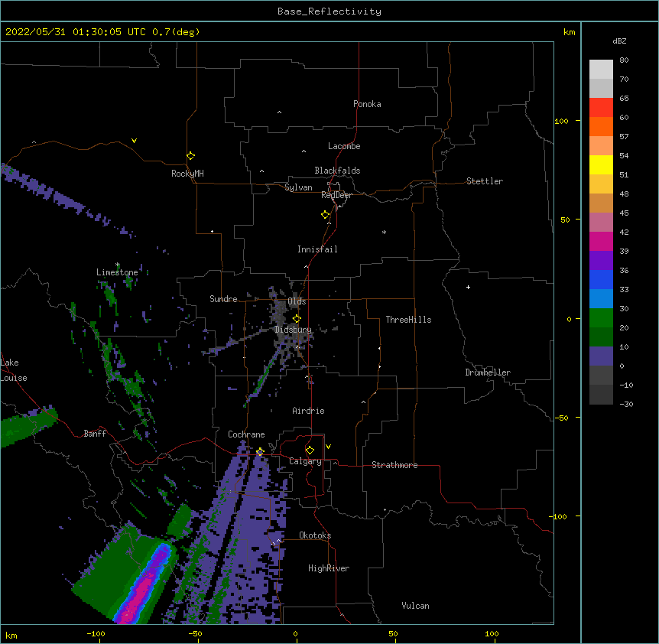
Task: Click the yellow diamond marker below Cochrane
Action: (x=260, y=452)
